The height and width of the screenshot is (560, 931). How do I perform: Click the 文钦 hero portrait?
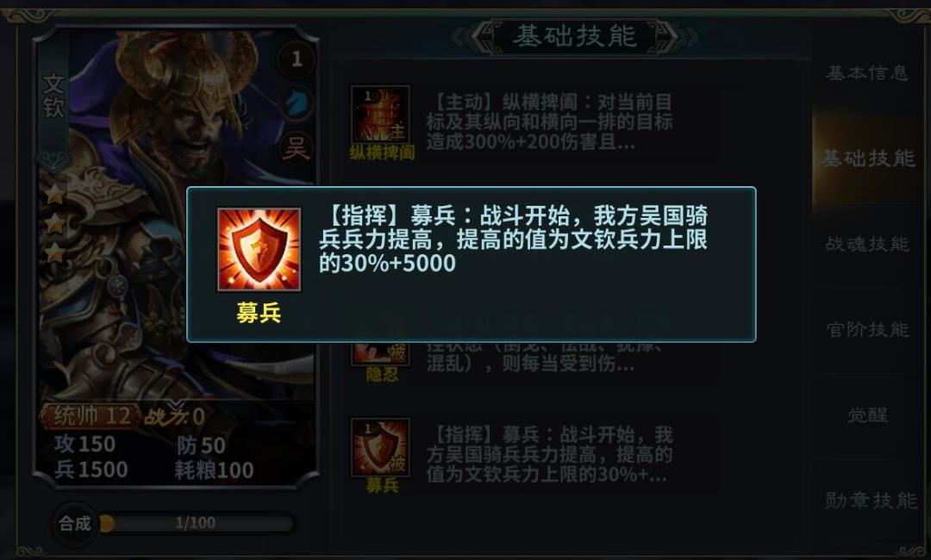(178, 214)
